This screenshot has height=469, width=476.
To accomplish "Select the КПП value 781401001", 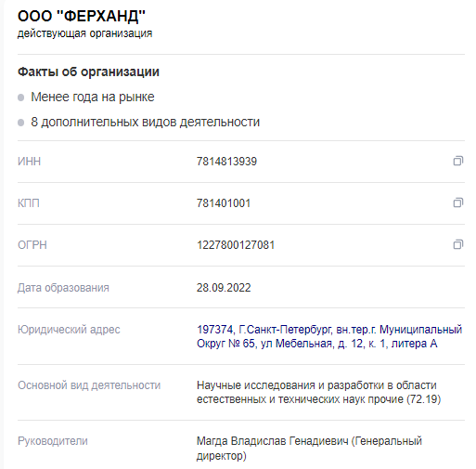I will pos(224,203).
